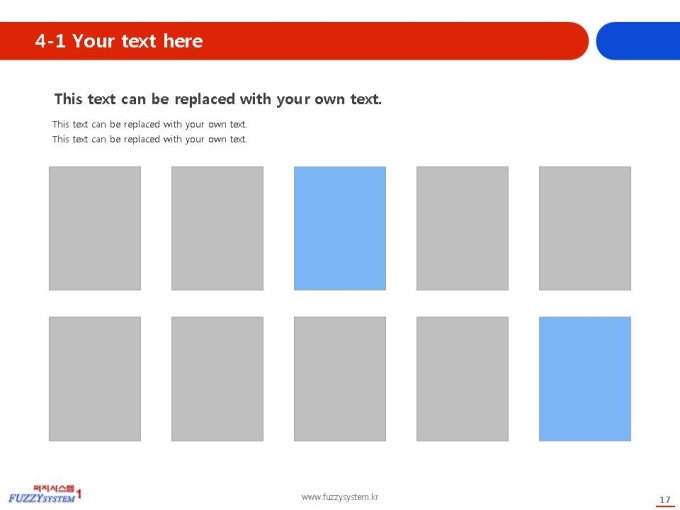Click fourth gray placeholder in top row

point(462,228)
